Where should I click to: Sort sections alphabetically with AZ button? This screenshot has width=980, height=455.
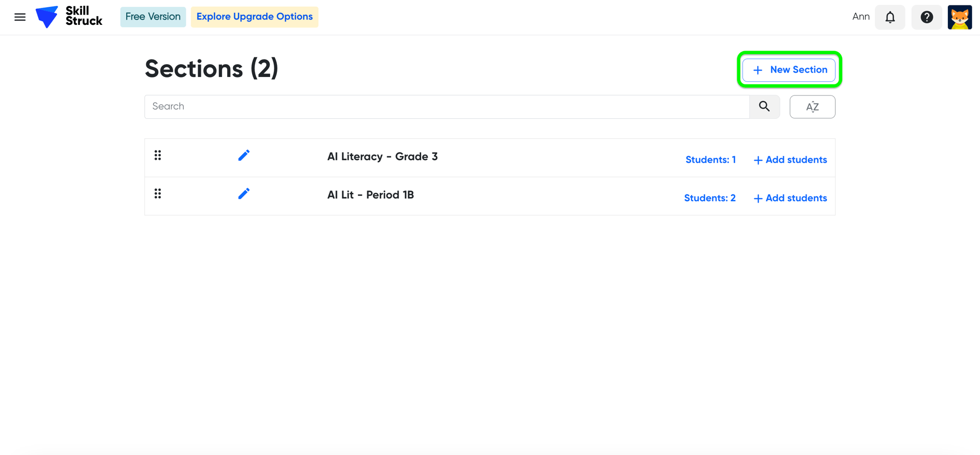click(812, 107)
